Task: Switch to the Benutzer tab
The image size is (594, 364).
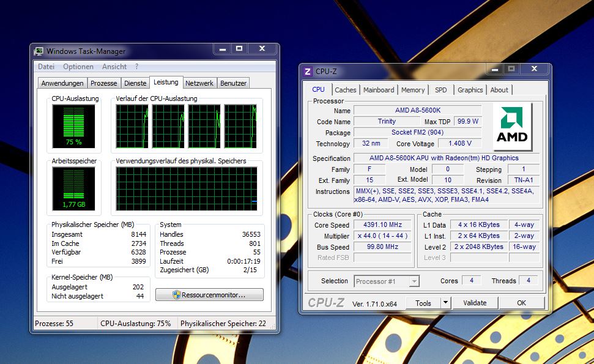Action: click(233, 83)
